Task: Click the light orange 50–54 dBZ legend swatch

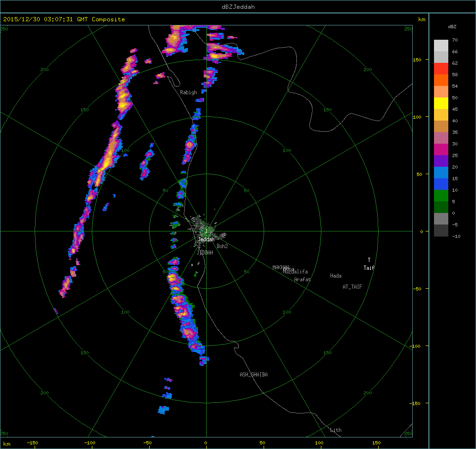Action: [441, 92]
